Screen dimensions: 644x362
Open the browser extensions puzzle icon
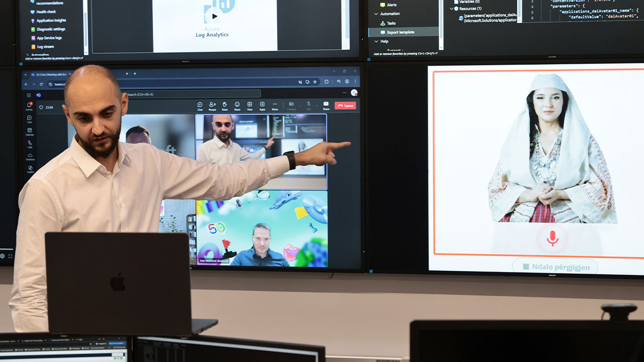[327, 81]
